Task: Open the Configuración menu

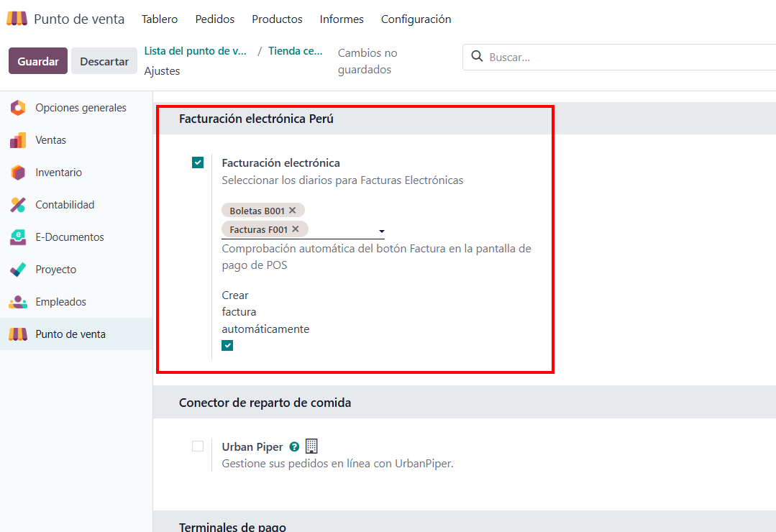Action: (416, 19)
